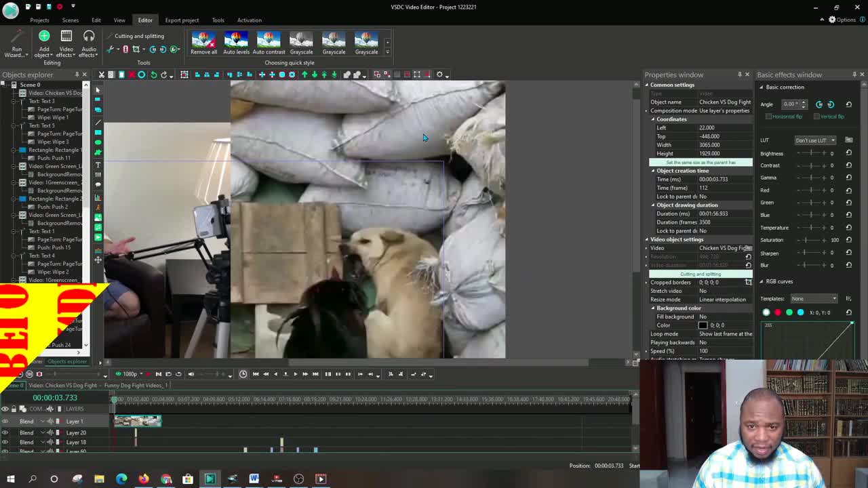Toggle visibility eye for Layer 1

(5, 422)
